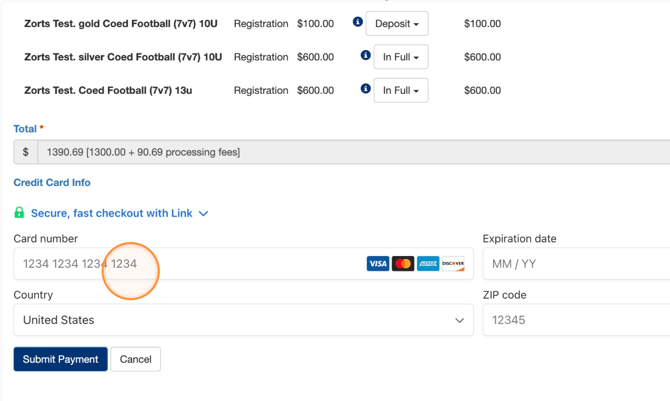The image size is (670, 401).
Task: Open In Full dropdown for silver 10U
Action: (x=401, y=57)
